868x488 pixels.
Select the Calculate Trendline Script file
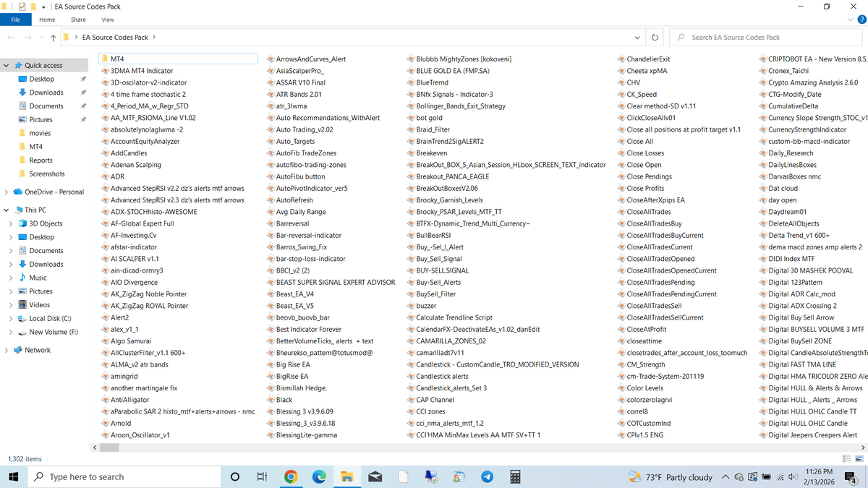click(448, 317)
